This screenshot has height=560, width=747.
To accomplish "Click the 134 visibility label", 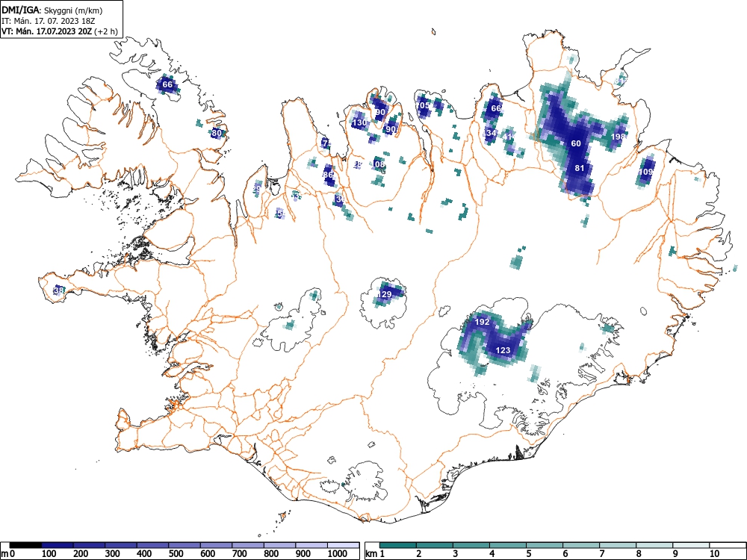I will click(489, 134).
